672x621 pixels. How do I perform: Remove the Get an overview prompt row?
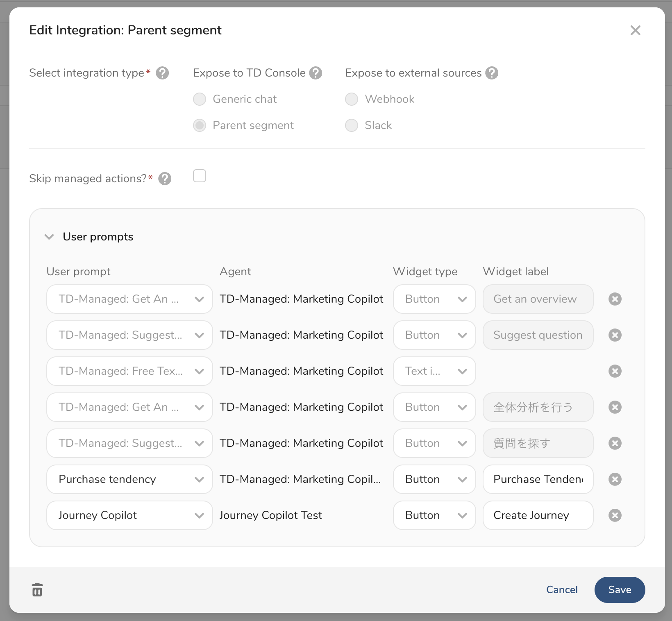(615, 299)
